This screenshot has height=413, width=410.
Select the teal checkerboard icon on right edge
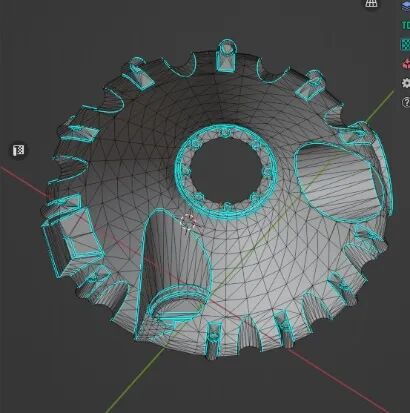405,44
